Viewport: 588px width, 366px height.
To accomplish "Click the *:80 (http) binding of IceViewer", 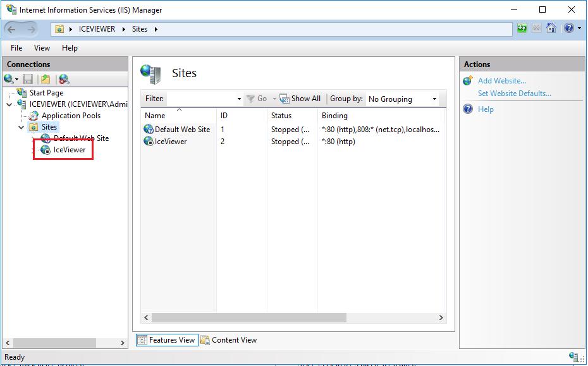I will point(338,142).
